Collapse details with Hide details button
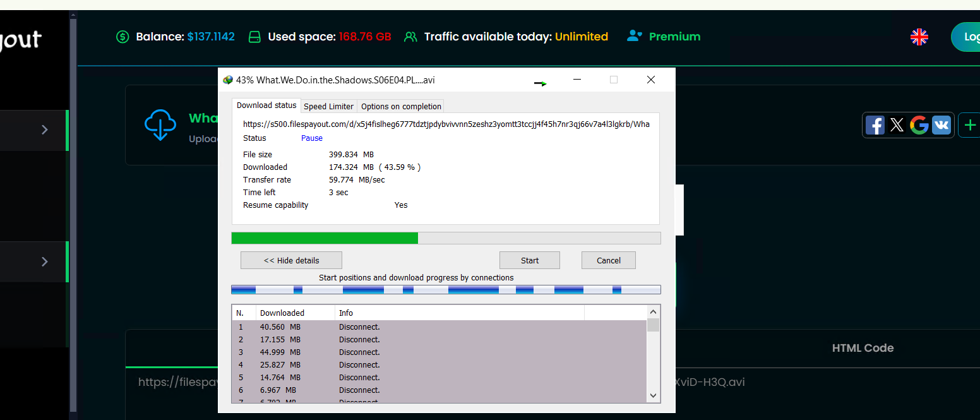 pos(291,260)
